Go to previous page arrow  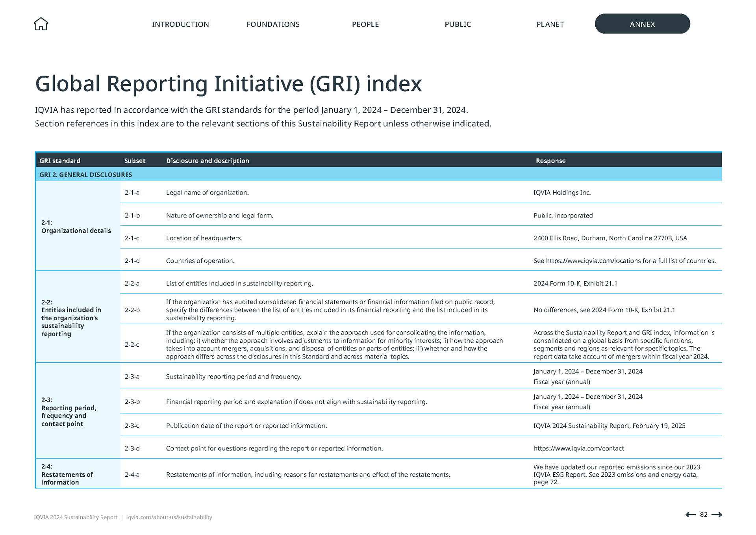point(691,515)
